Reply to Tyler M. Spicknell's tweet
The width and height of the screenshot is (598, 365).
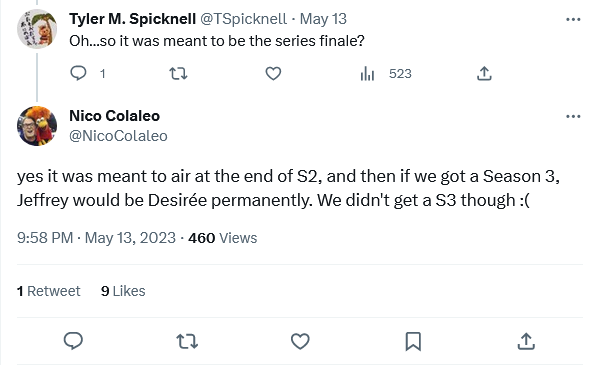pos(79,73)
